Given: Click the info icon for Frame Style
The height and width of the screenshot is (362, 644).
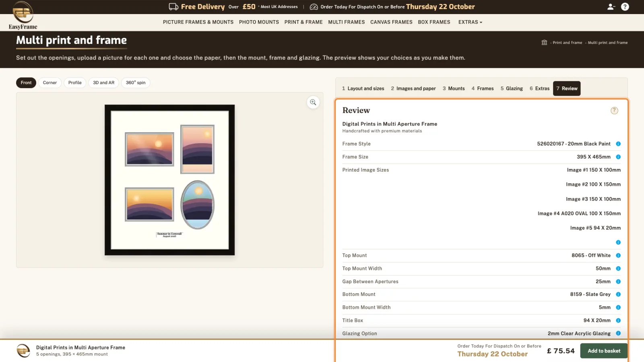Looking at the screenshot, I should pos(618,144).
